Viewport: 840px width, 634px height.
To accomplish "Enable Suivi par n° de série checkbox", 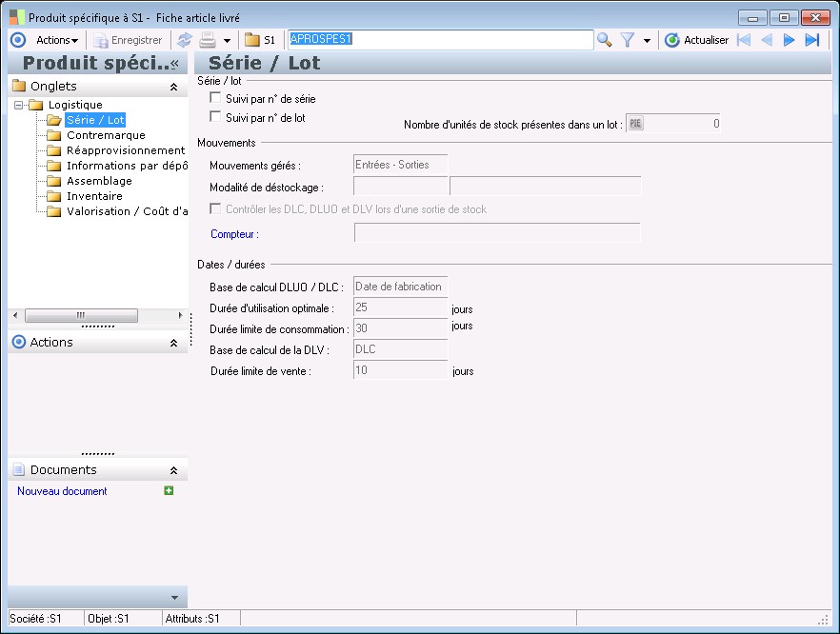I will pyautogui.click(x=215, y=98).
